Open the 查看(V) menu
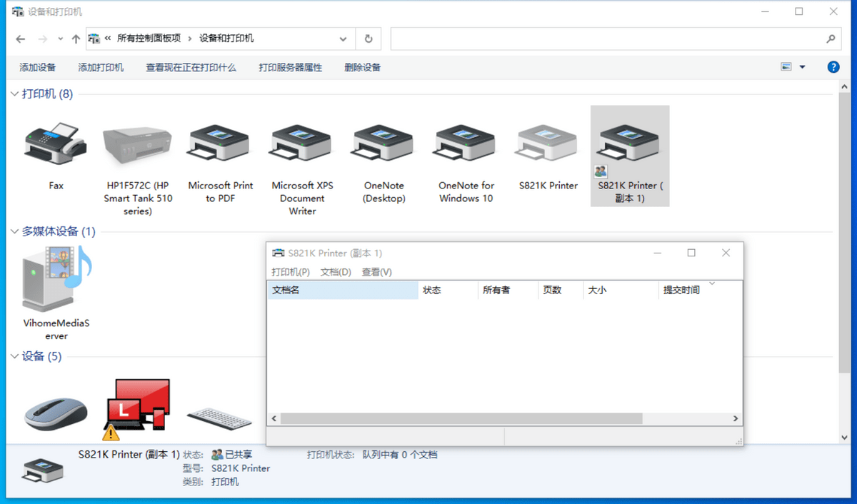This screenshot has height=504, width=857. tap(376, 272)
